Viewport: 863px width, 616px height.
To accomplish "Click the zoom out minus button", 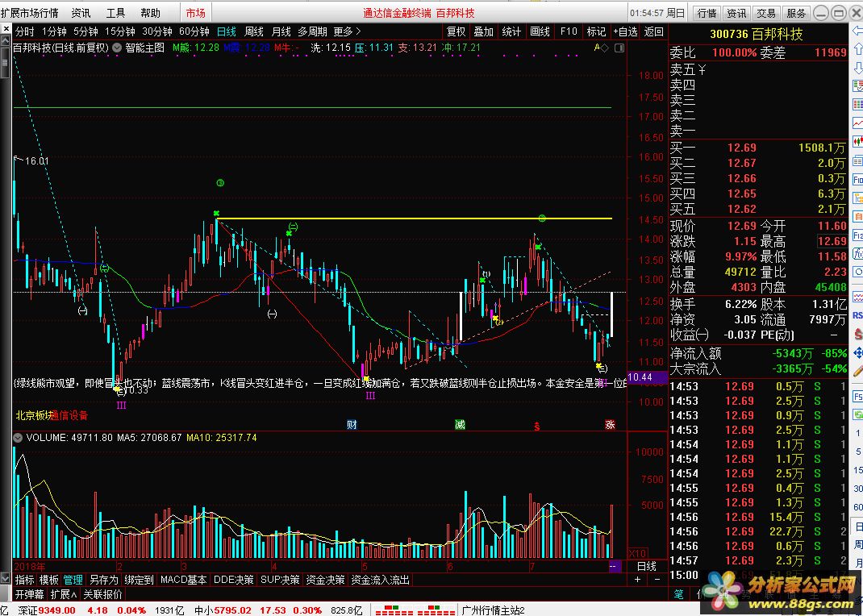I will point(657,579).
